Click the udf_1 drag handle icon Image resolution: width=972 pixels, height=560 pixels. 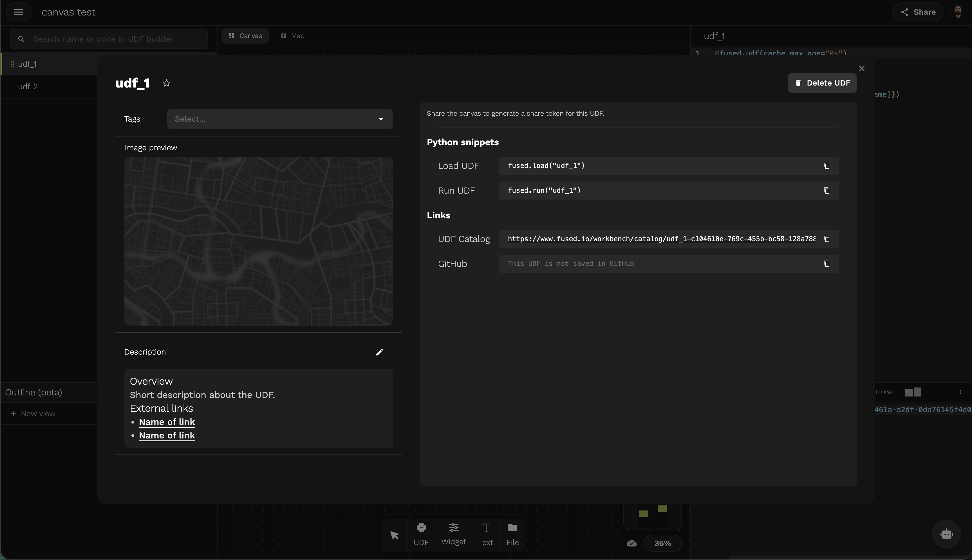pos(12,64)
